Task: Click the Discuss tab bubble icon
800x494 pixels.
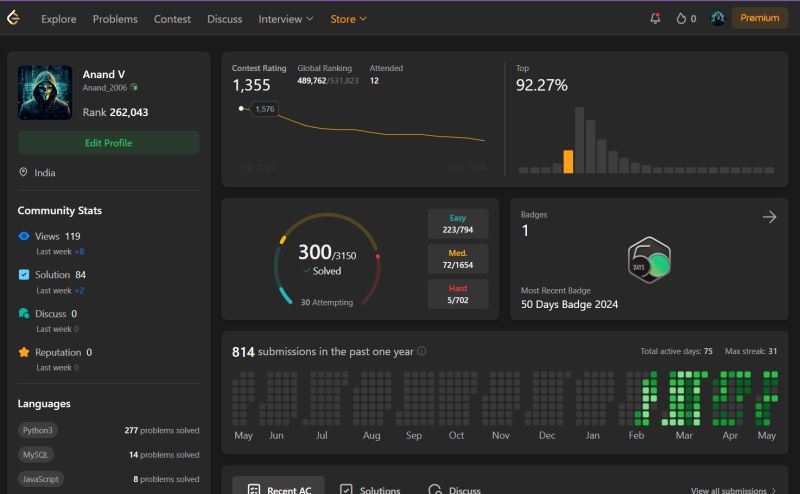Action: click(435, 490)
